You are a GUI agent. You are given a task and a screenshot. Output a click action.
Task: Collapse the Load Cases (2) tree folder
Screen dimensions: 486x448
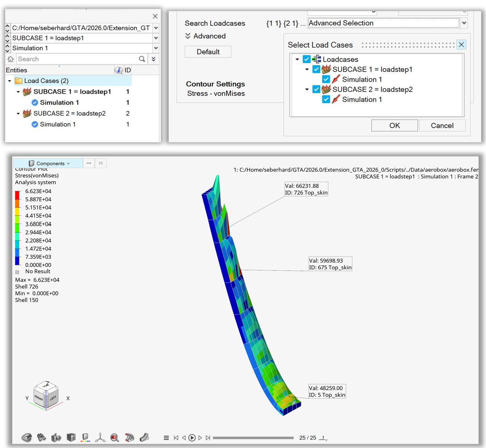9,81
